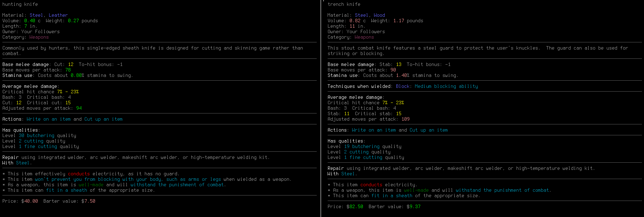This screenshot has height=217, width=644.
Task: Click the "trench knife" title text
Action: (344, 4)
